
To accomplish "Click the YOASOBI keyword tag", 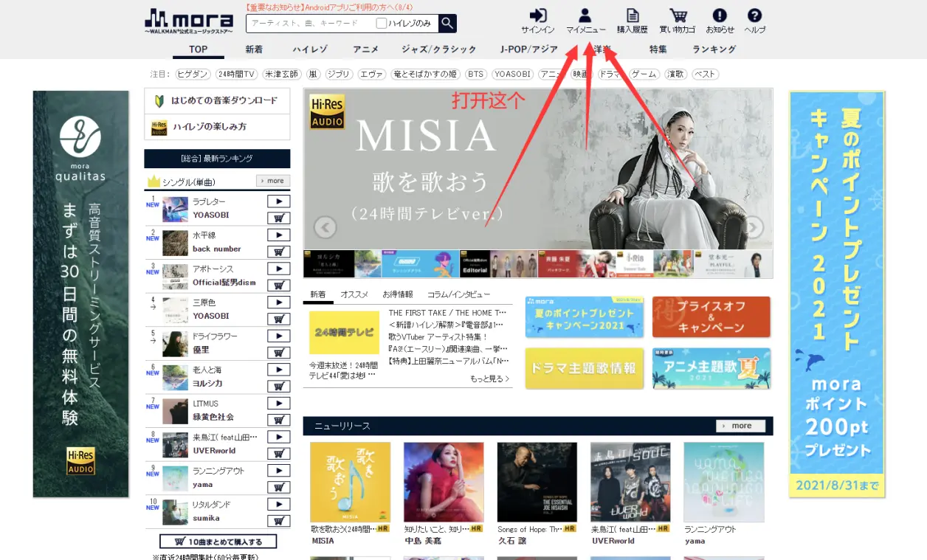I will (x=512, y=75).
